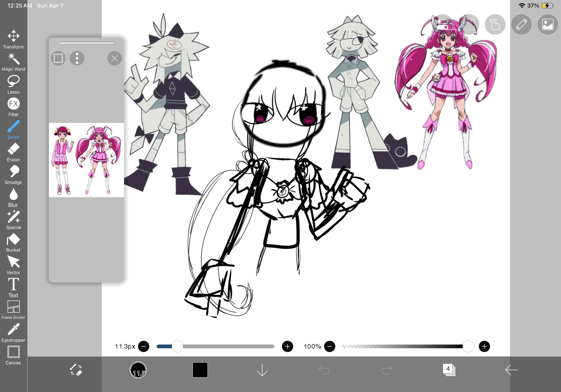Open the Canvas settings
This screenshot has height=392, width=561.
click(x=13, y=354)
